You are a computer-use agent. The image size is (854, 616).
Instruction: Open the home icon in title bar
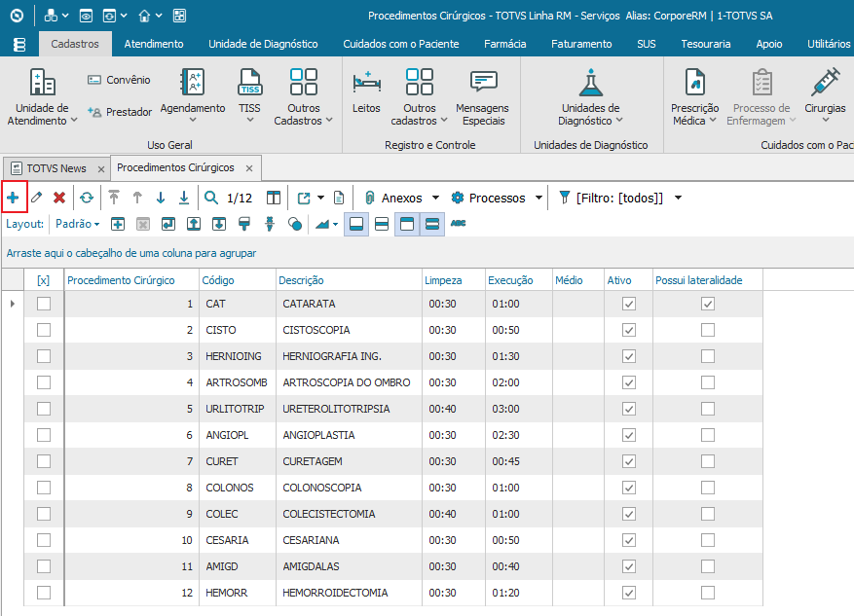[x=144, y=16]
